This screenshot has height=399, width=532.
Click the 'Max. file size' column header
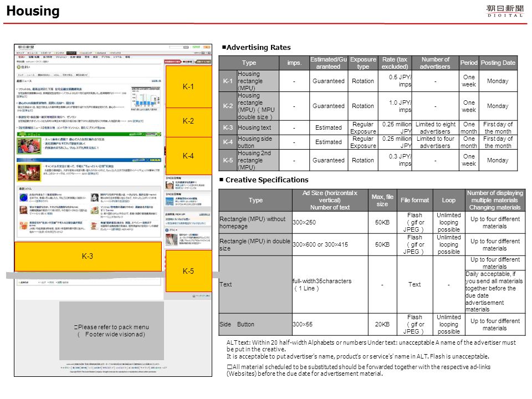(x=382, y=200)
